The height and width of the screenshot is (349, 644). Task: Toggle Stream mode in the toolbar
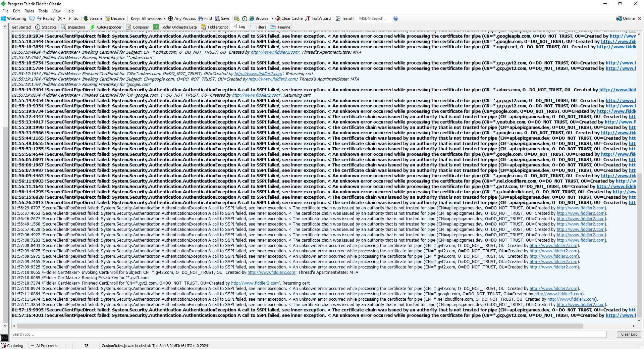(x=93, y=18)
